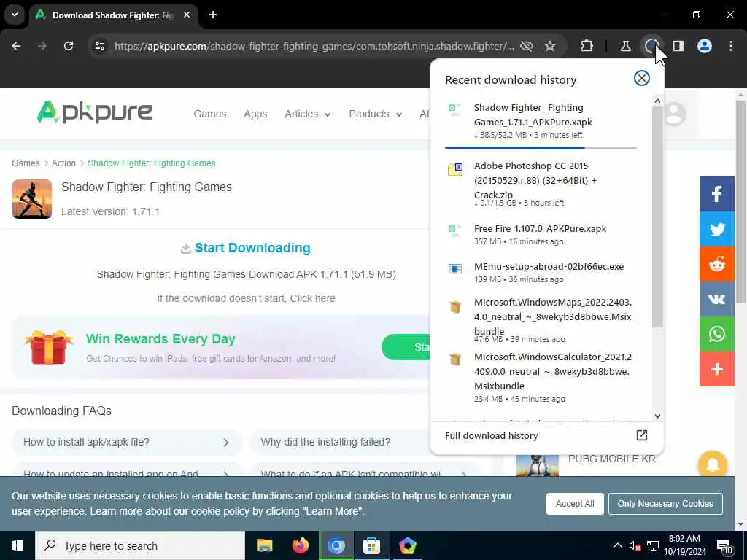The image size is (747, 560).
Task: Click download list scroll-up arrow
Action: click(657, 101)
